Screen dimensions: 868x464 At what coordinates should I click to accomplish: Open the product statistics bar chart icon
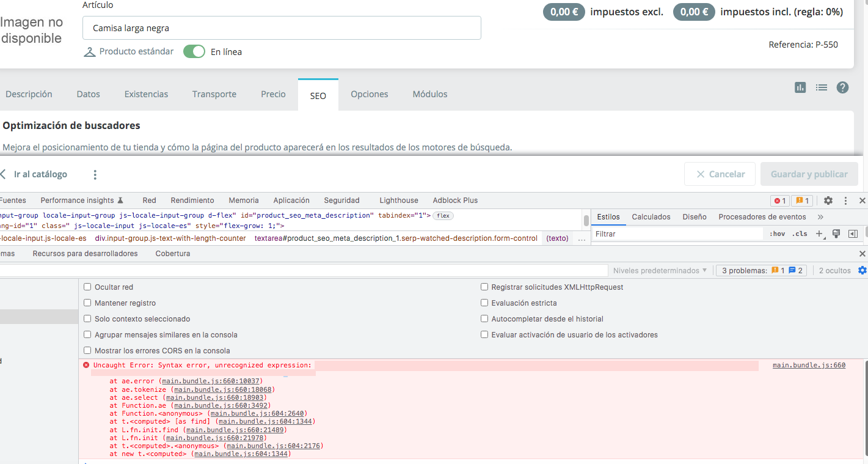pos(800,87)
